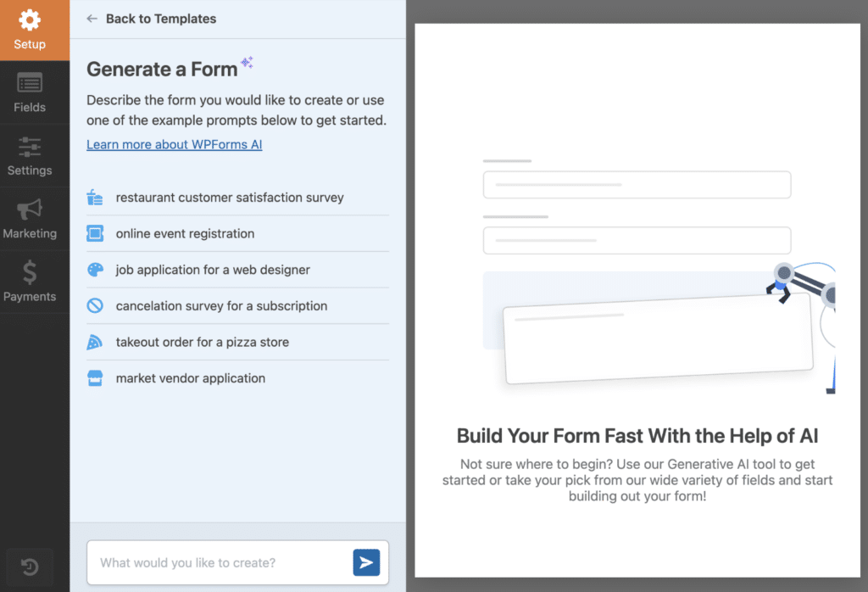Choose job application for a web designer
The height and width of the screenshot is (592, 868).
coord(238,270)
